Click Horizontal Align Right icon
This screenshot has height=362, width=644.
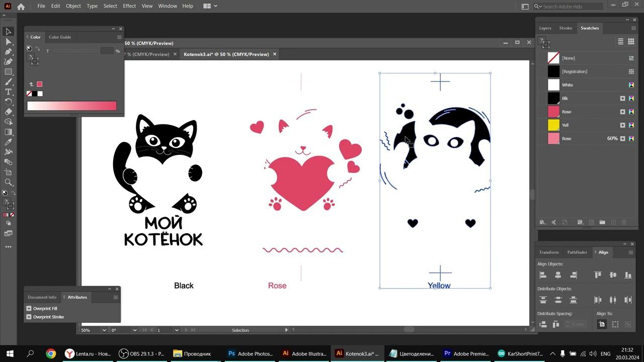573,275
